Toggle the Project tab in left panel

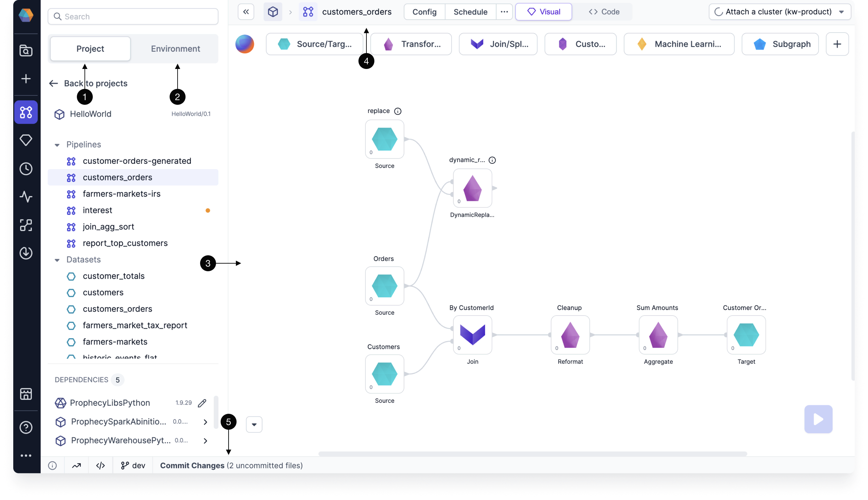[x=90, y=48]
